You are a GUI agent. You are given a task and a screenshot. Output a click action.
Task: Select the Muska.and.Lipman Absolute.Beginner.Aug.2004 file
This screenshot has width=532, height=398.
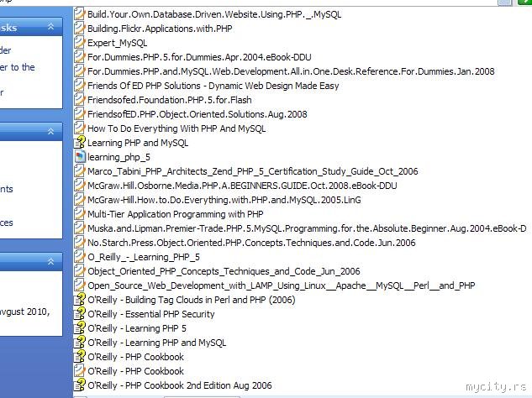307,228
